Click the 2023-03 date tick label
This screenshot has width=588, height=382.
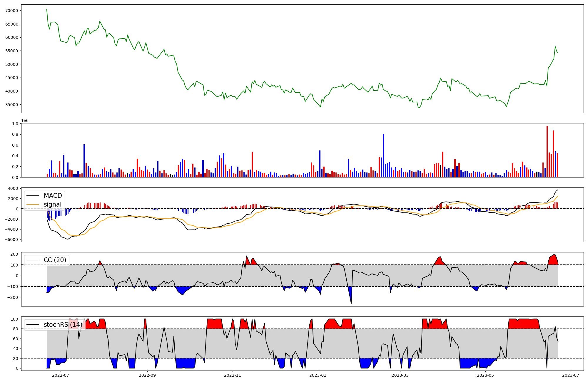400,375
